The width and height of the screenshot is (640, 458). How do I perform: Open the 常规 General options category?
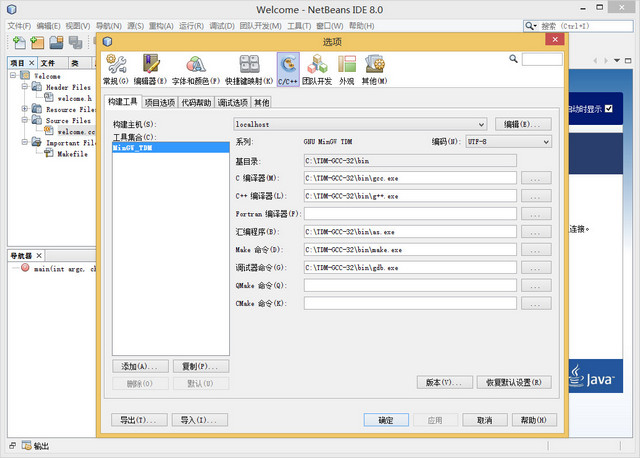[x=116, y=69]
